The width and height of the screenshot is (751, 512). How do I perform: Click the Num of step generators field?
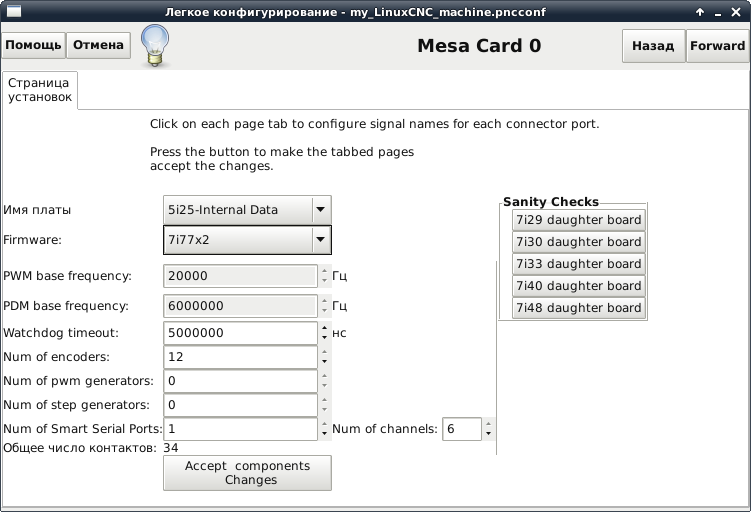pos(240,405)
